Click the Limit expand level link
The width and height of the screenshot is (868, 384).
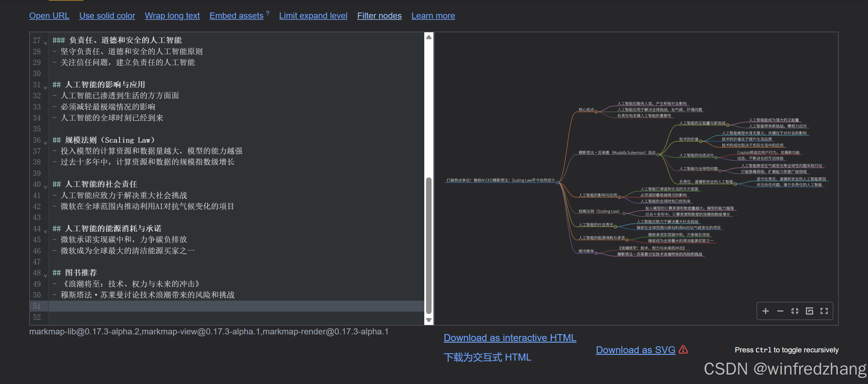(313, 16)
